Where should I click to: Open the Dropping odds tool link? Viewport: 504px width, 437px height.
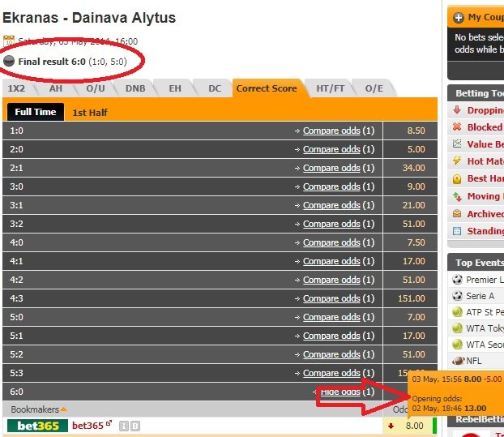click(485, 110)
